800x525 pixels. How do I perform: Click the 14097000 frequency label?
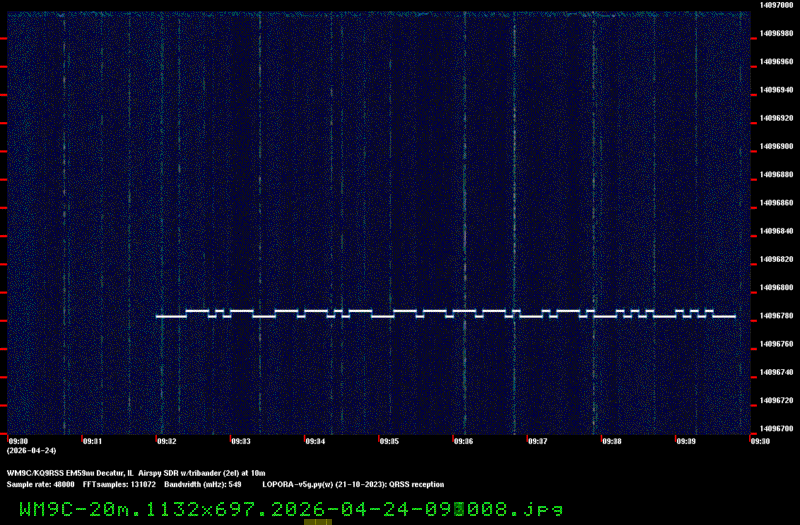776,5
